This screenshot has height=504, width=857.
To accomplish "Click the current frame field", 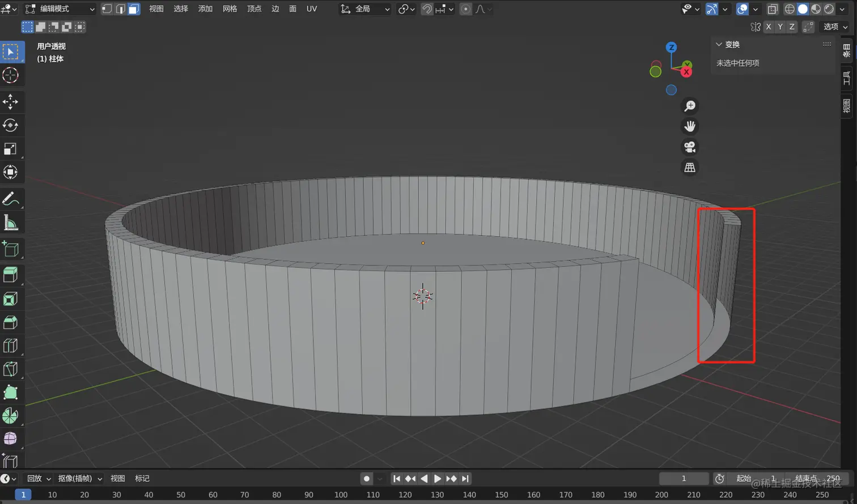I will [x=684, y=479].
